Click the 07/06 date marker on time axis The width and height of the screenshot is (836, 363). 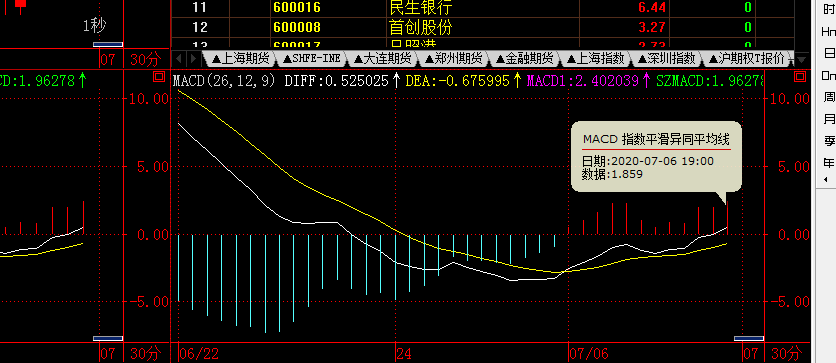pyautogui.click(x=589, y=353)
